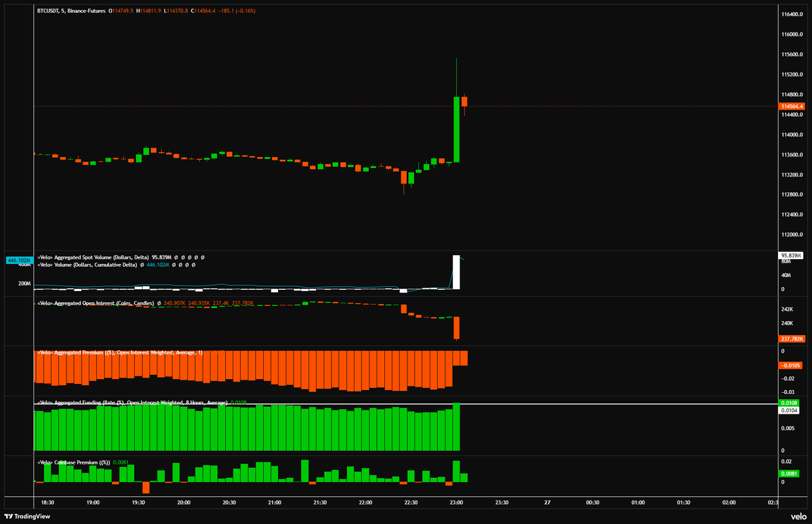Viewport: 812px width, 524px height.
Task: Select the Aggregated Open Interest indicator label
Action: click(96, 303)
